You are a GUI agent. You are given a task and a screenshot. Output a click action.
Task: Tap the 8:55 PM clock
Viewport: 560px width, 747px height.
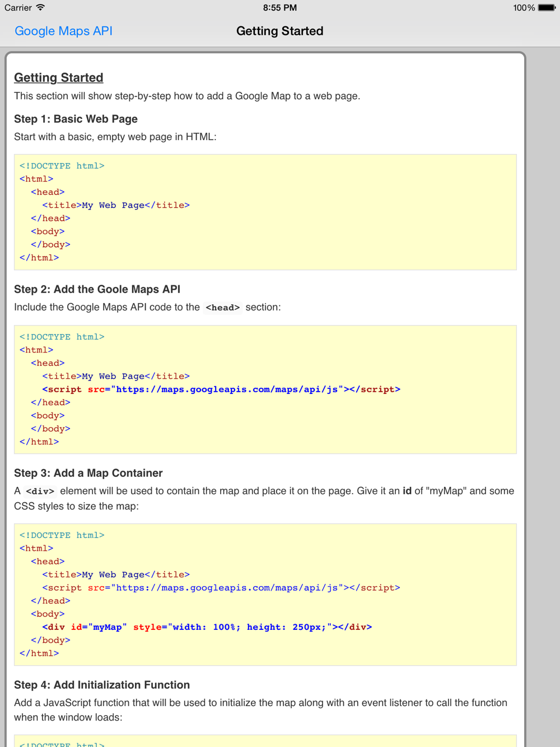click(280, 8)
